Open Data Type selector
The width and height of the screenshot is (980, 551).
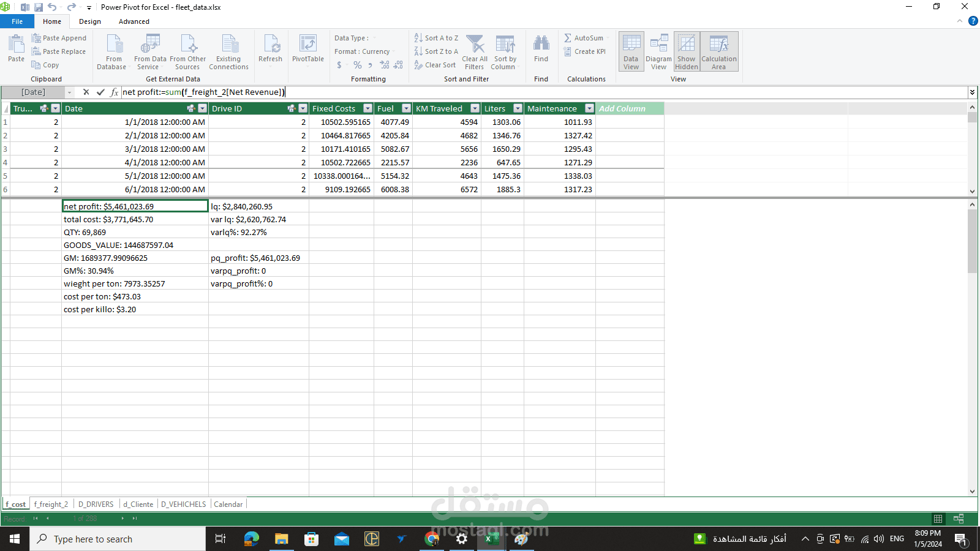(355, 38)
